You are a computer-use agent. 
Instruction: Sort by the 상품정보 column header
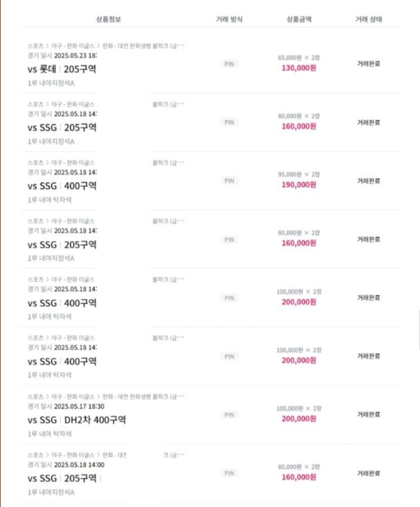[109, 19]
